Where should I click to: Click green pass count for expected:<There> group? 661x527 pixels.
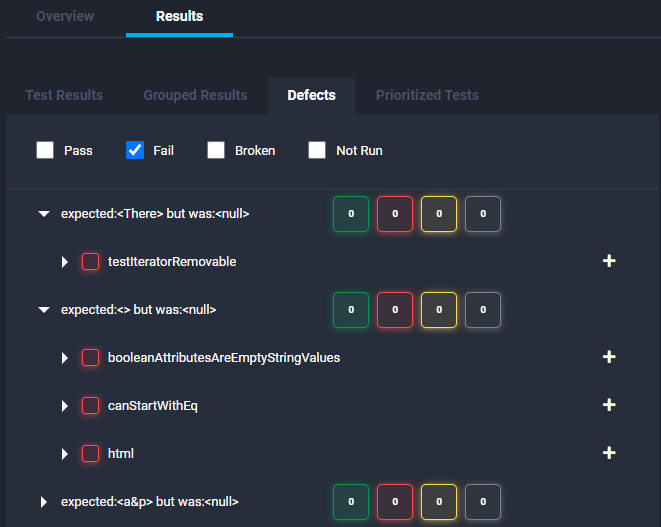[x=351, y=214]
